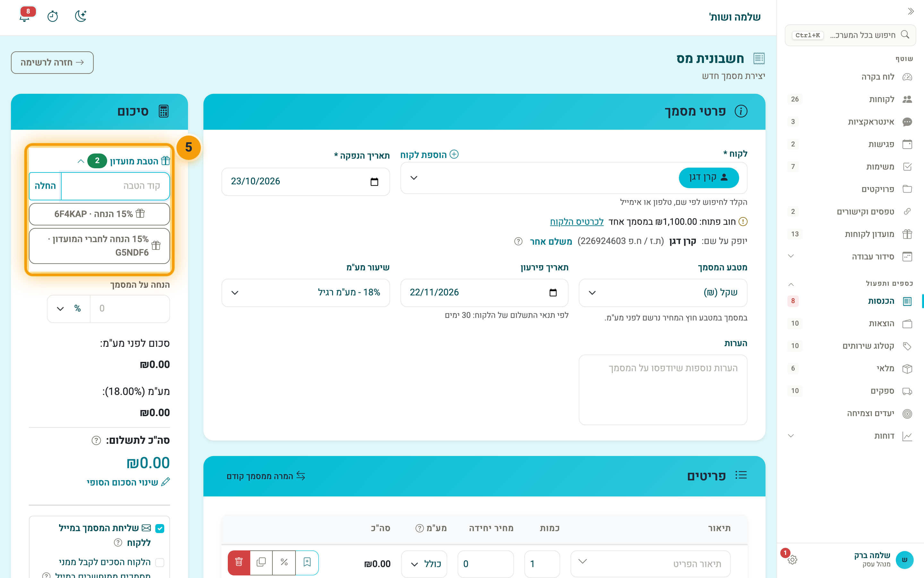Open מטבע המסמך currency dropdown
The width and height of the screenshot is (924, 578).
663,293
